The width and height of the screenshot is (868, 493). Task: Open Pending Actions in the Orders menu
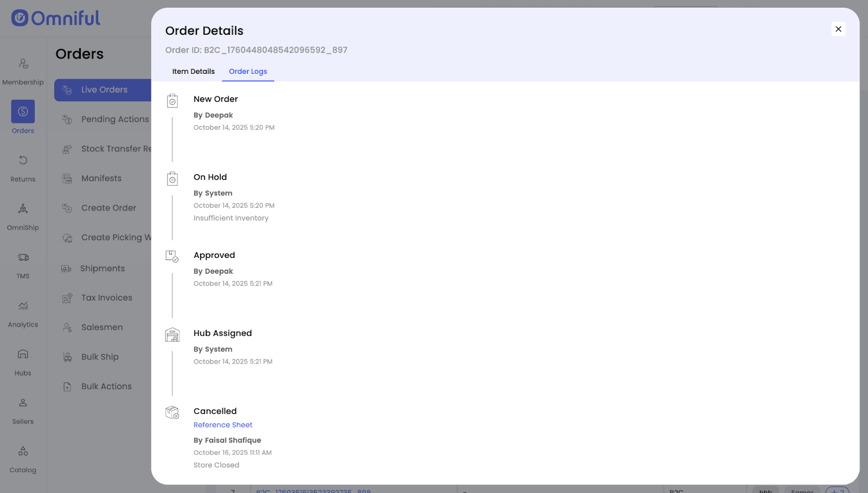pyautogui.click(x=114, y=119)
